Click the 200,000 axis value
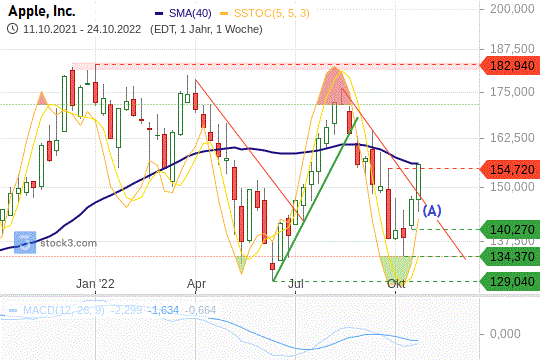 [x=512, y=9]
